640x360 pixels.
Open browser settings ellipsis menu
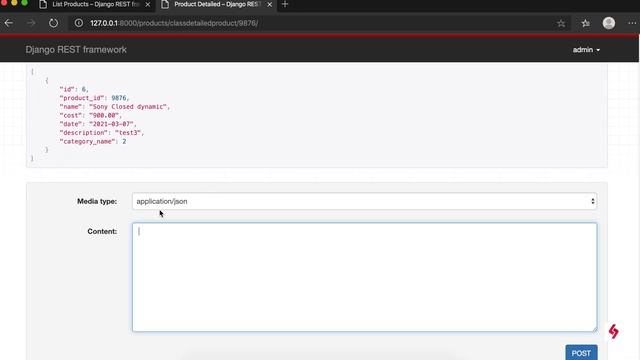pyautogui.click(x=632, y=23)
